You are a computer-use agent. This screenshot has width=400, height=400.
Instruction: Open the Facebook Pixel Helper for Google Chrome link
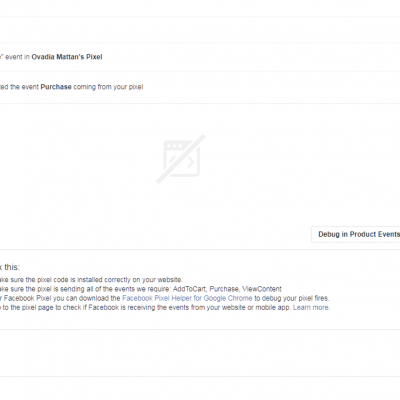187,298
